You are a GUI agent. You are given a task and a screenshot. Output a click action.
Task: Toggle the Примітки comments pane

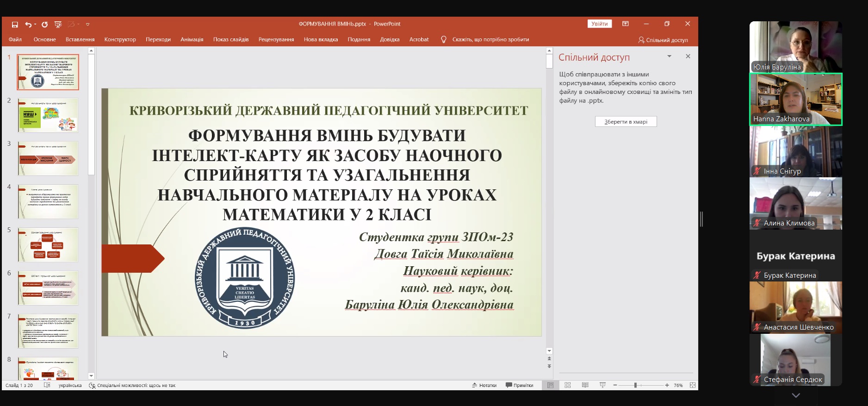519,385
